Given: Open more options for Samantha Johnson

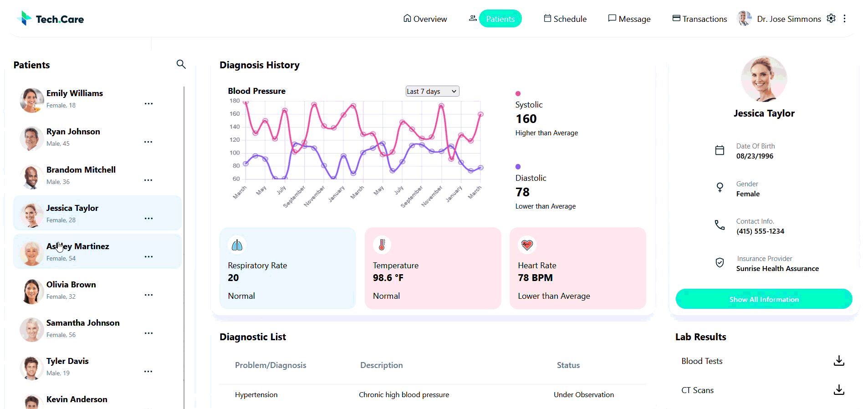Looking at the screenshot, I should coord(148,333).
